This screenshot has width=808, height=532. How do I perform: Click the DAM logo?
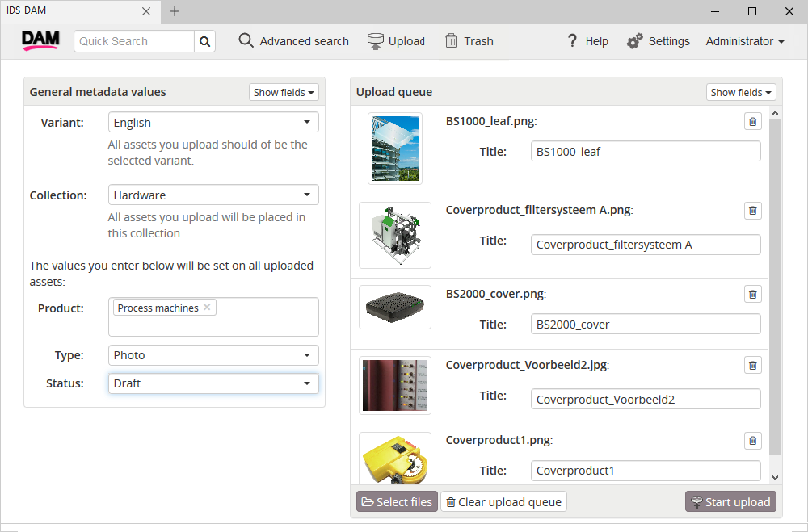[40, 40]
